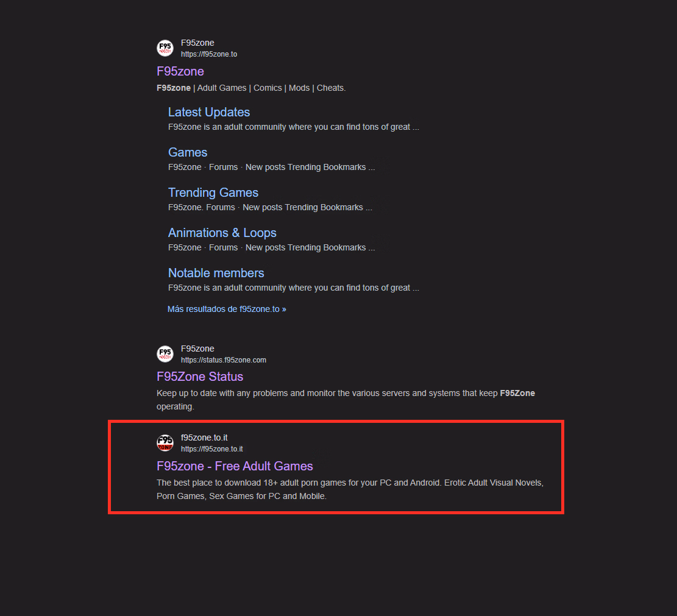Open the Animations & Loops sitelink
Viewport: 677px width, 616px height.
tap(222, 233)
